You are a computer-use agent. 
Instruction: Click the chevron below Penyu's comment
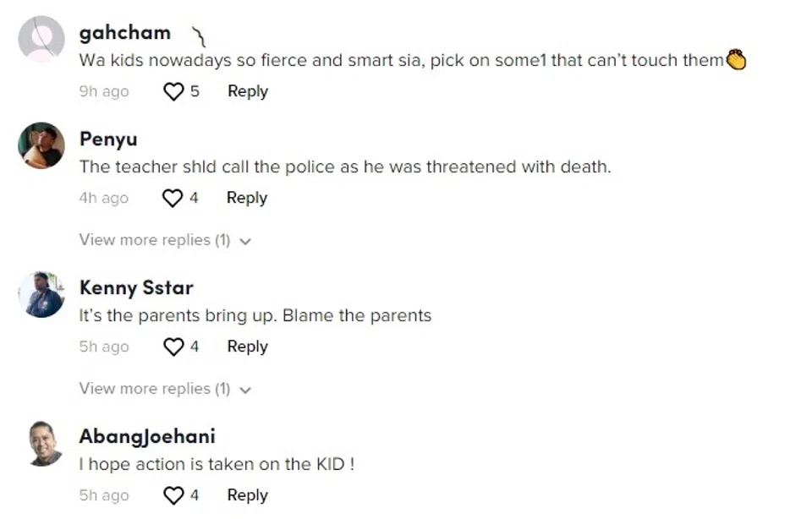point(245,241)
